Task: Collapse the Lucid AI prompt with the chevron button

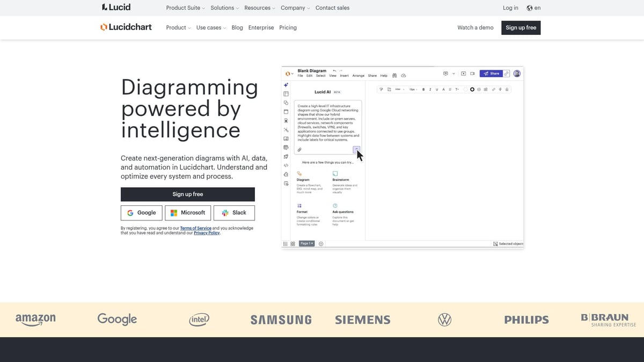Action: coord(357,149)
